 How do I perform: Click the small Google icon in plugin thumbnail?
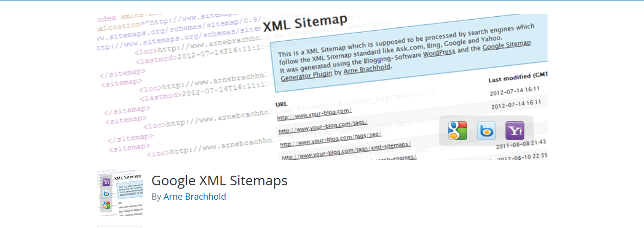tap(106, 205)
